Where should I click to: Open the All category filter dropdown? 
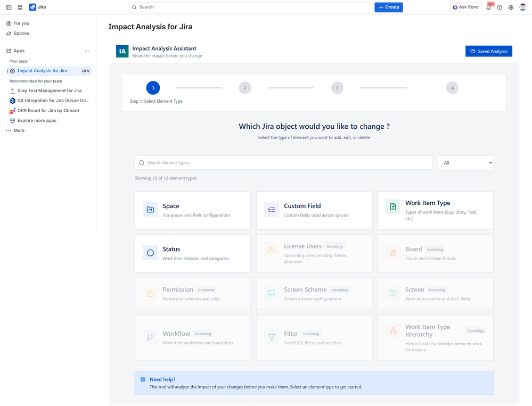click(465, 162)
